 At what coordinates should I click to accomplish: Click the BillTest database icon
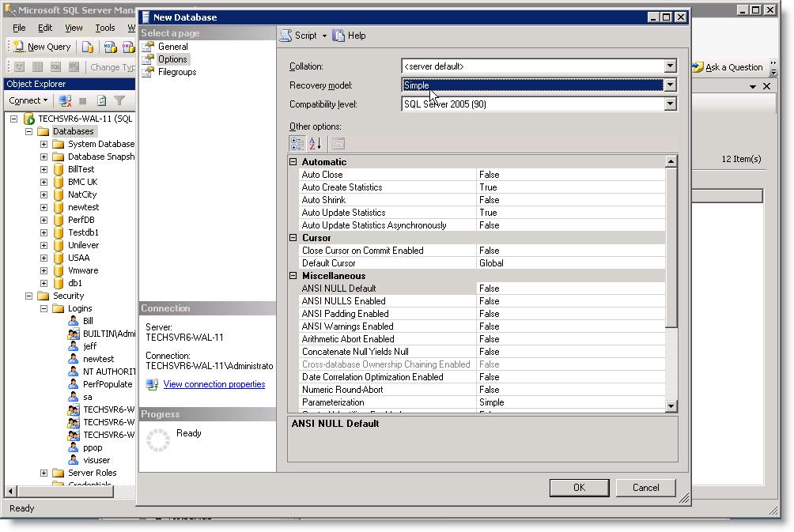tap(59, 170)
